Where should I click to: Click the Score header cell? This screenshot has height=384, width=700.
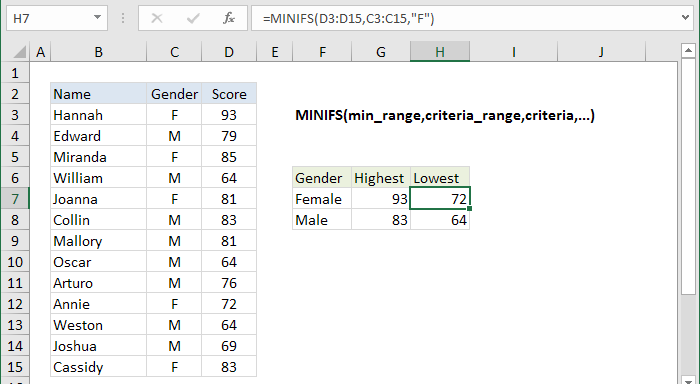point(229,94)
